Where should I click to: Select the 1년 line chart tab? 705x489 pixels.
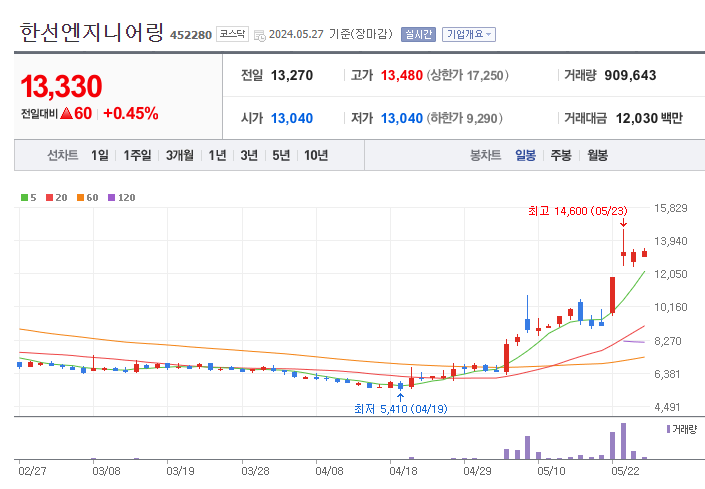(218, 155)
